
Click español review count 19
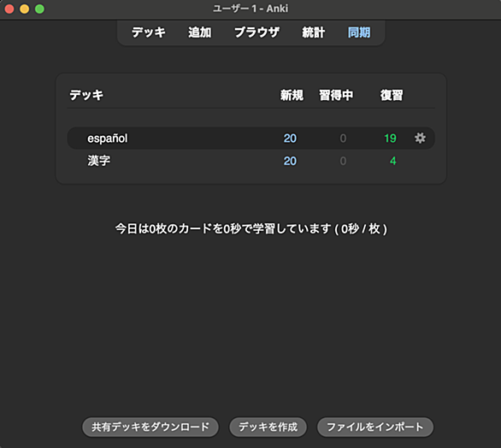(390, 139)
